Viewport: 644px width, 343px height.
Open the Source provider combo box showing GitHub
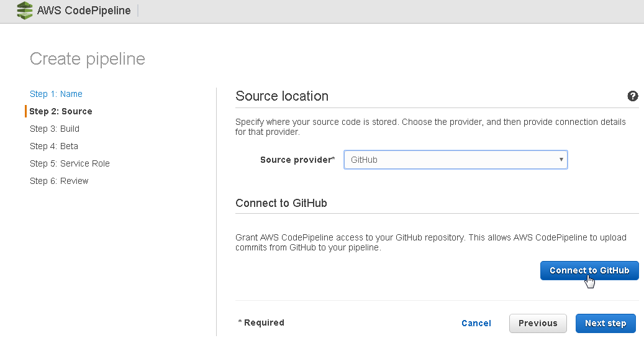455,160
